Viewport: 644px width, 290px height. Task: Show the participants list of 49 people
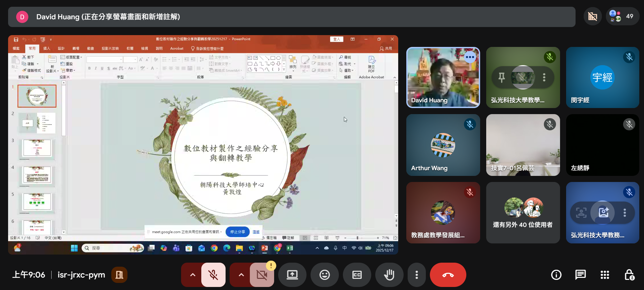622,16
